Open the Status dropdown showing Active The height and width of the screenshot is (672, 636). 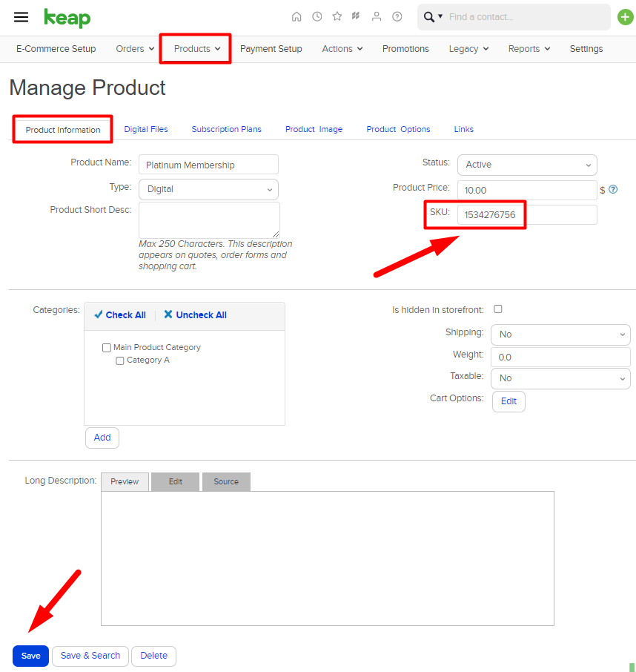tap(527, 165)
